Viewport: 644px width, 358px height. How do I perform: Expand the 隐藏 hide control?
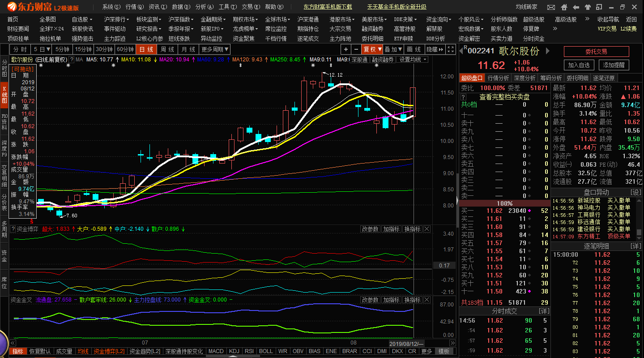tap(435, 49)
